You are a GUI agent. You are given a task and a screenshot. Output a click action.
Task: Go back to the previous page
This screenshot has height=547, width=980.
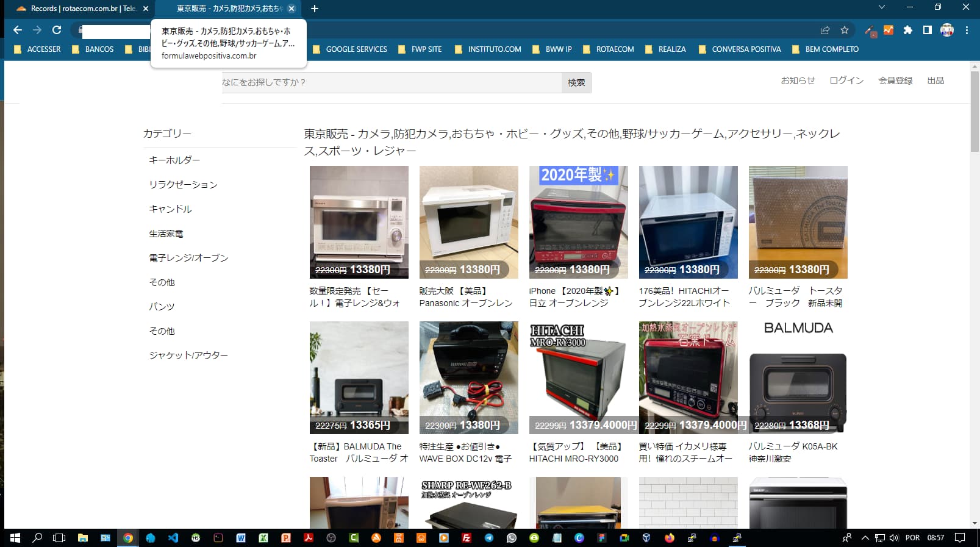[x=18, y=30]
